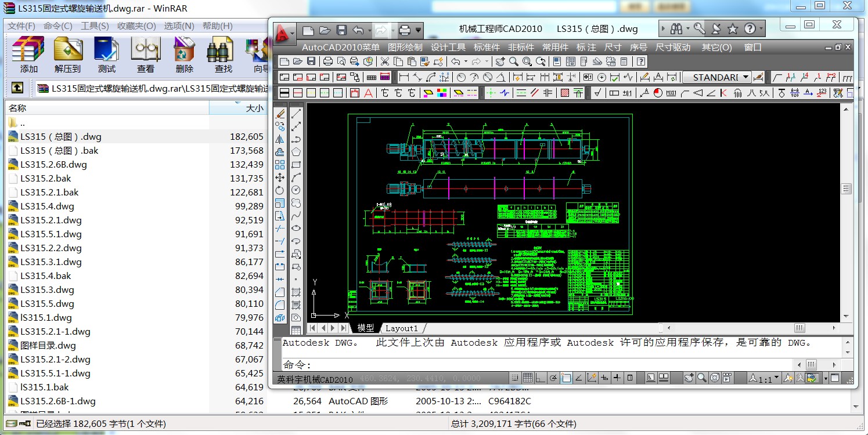Sort files by 名称 column header
Screen dimensions: 868x435
(x=17, y=108)
